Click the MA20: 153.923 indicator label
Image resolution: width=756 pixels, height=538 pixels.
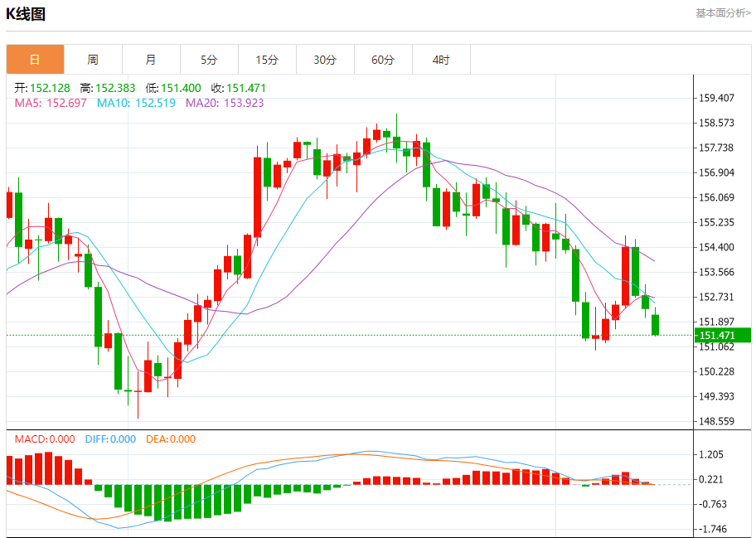pos(225,103)
